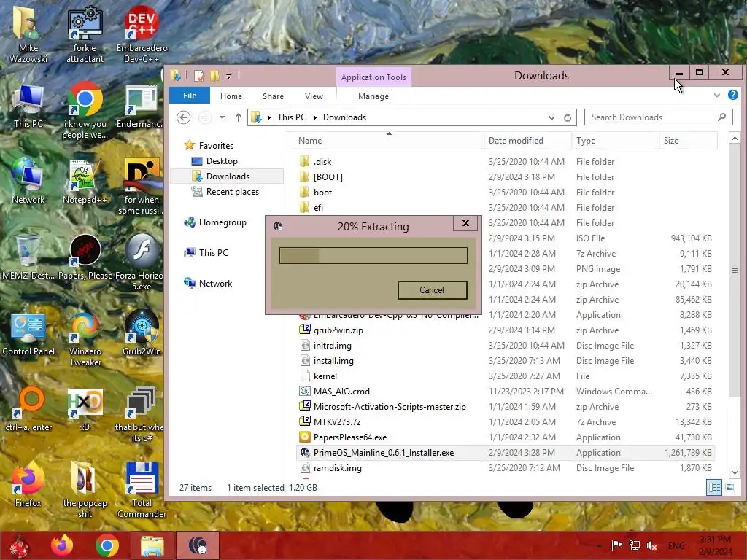Cancel the extraction dialog

point(432,290)
